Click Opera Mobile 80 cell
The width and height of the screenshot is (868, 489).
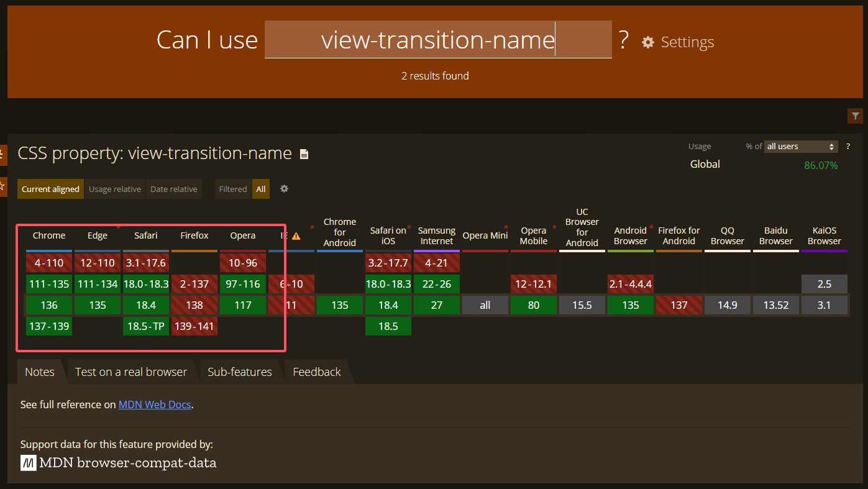click(x=534, y=305)
